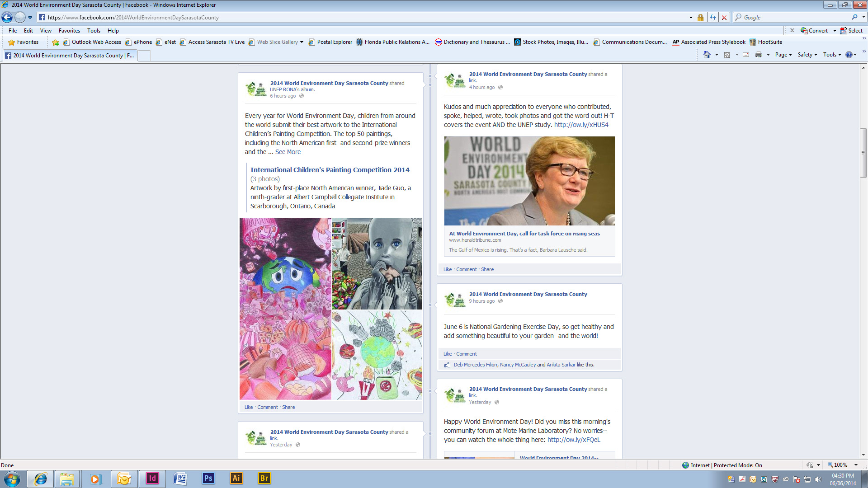
Task: Like the painting competition album post
Action: [x=249, y=407]
